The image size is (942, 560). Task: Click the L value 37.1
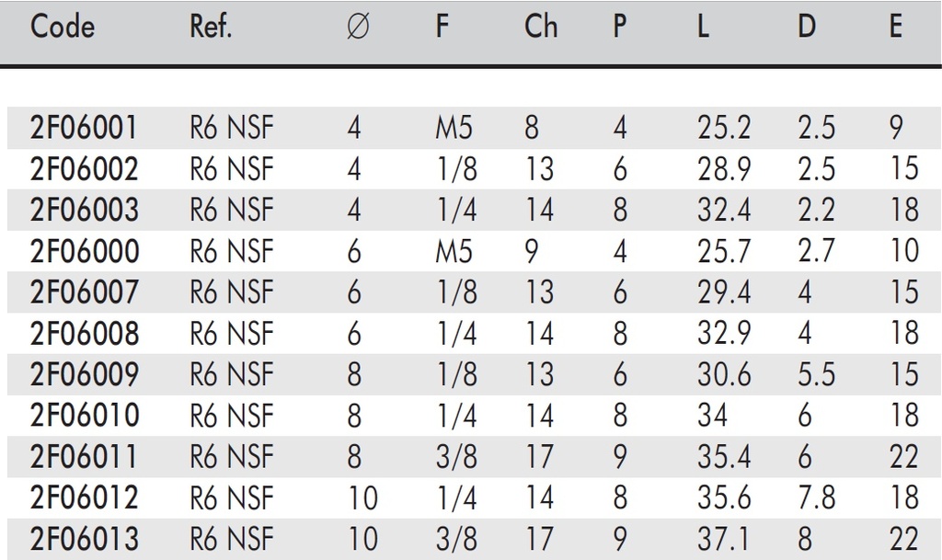(724, 540)
